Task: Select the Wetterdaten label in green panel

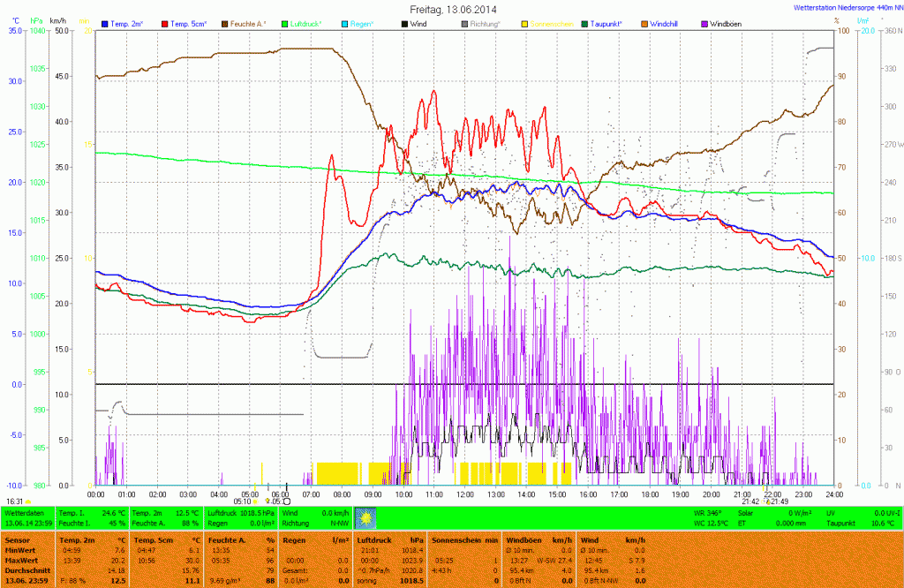Action: pos(25,512)
